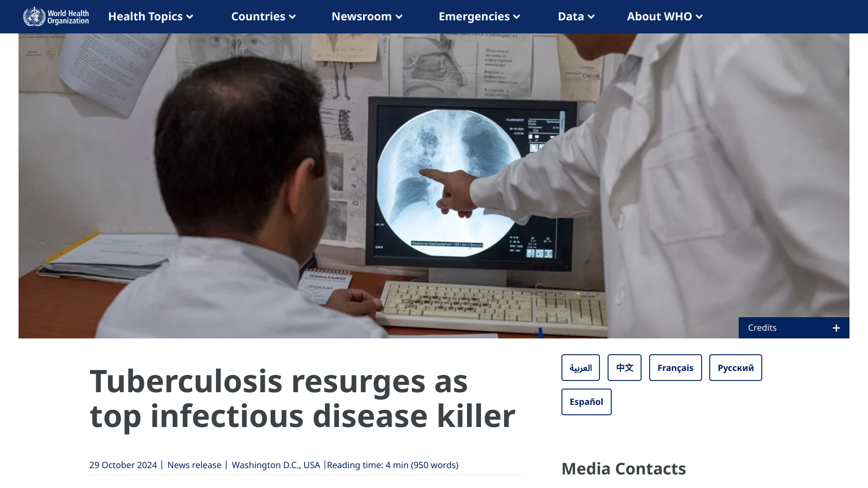Viewport: 868px width, 488px height.
Task: Click the About WHO chevron icon
Action: (699, 17)
